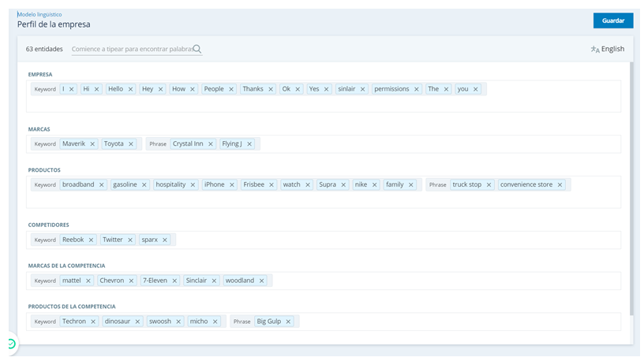Click the MARCAS DE LA COMPETENCIA heading
The width and height of the screenshot is (644, 361).
[x=66, y=266]
